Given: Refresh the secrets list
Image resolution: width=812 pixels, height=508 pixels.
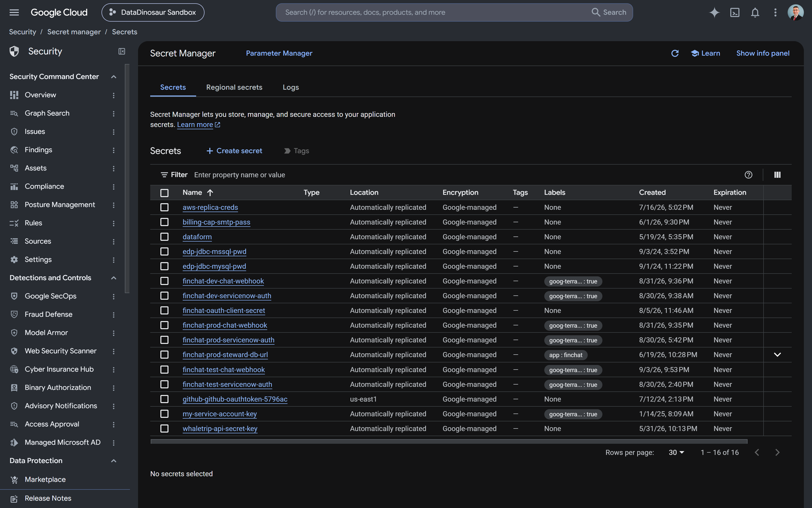Looking at the screenshot, I should pyautogui.click(x=675, y=53).
